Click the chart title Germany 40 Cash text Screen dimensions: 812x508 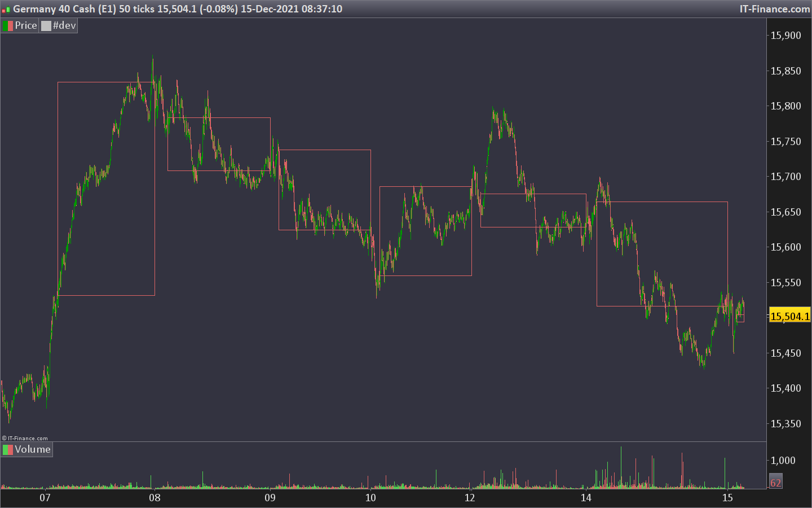(54, 9)
